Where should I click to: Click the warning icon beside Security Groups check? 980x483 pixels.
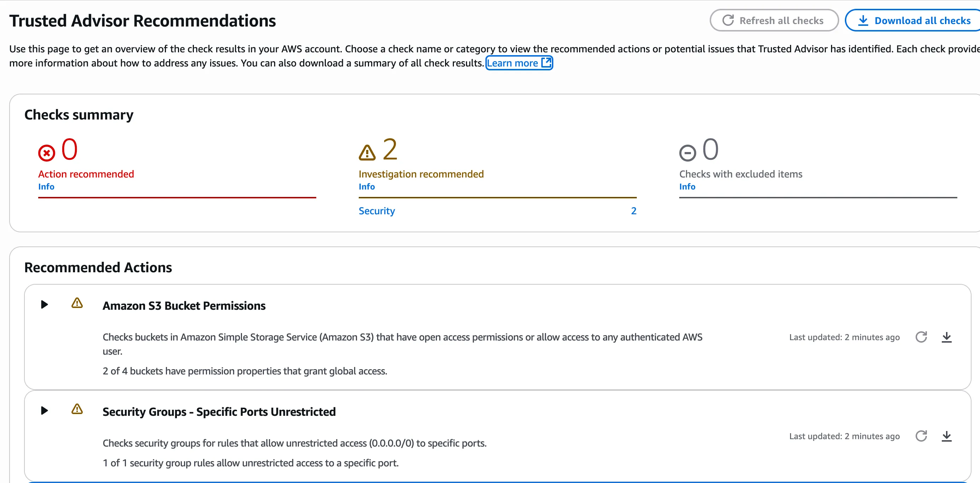pos(77,409)
